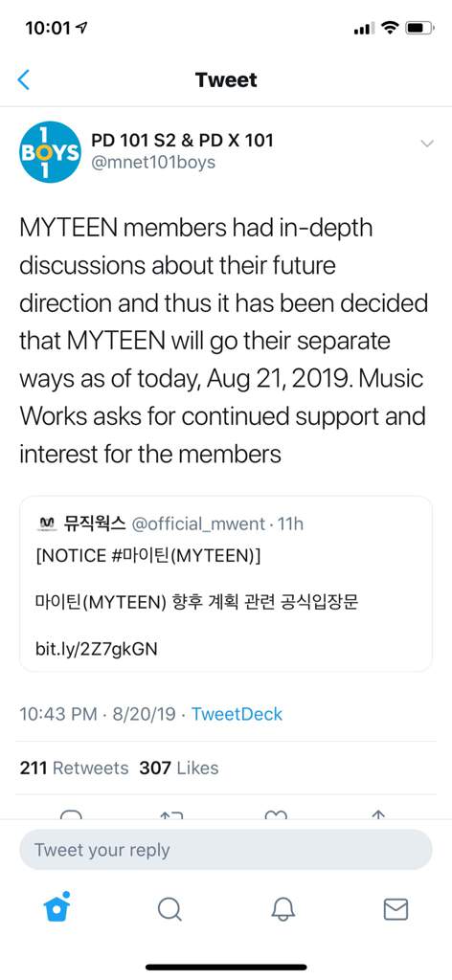Go to the Home tab
Image resolution: width=452 pixels, height=980 pixels.
pos(56,907)
